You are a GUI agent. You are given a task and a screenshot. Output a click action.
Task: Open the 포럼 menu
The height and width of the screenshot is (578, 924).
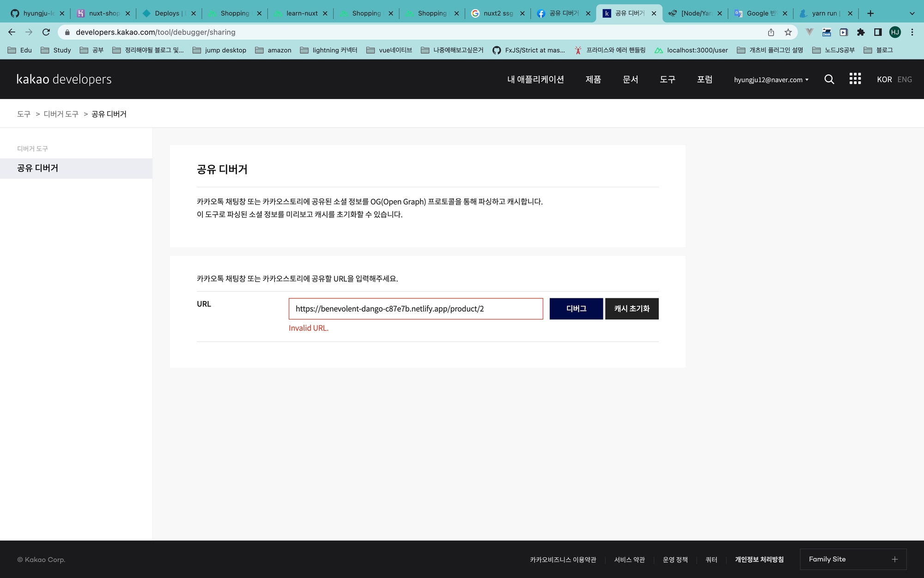point(705,79)
